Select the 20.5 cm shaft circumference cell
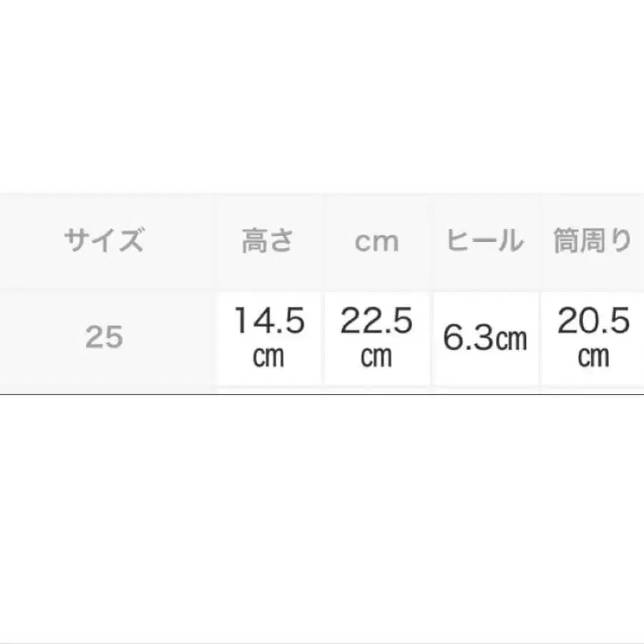644x644 pixels. [x=592, y=338]
